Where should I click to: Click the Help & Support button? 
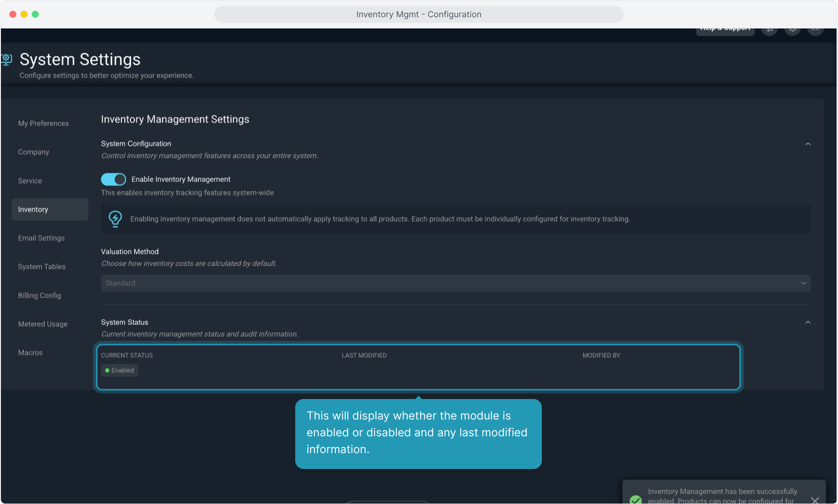point(725,30)
